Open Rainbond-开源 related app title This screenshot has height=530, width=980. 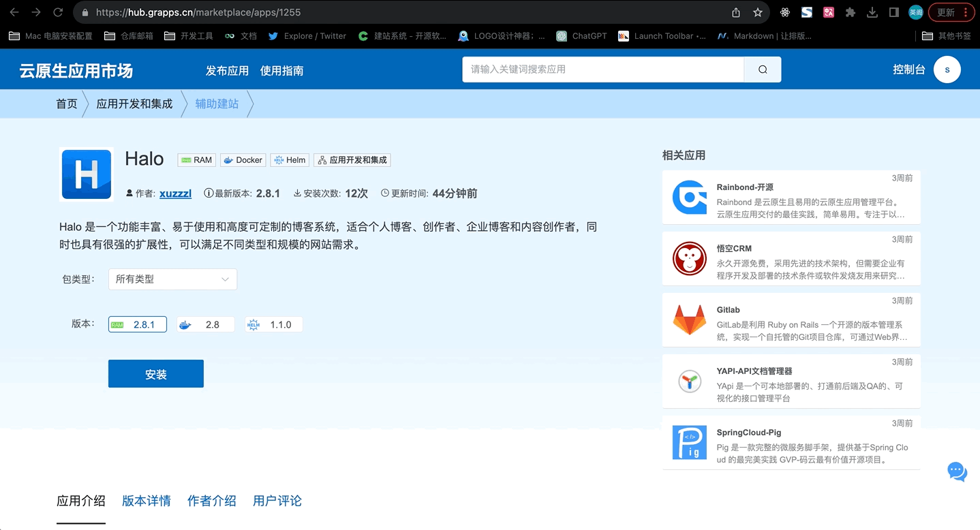[x=745, y=187]
